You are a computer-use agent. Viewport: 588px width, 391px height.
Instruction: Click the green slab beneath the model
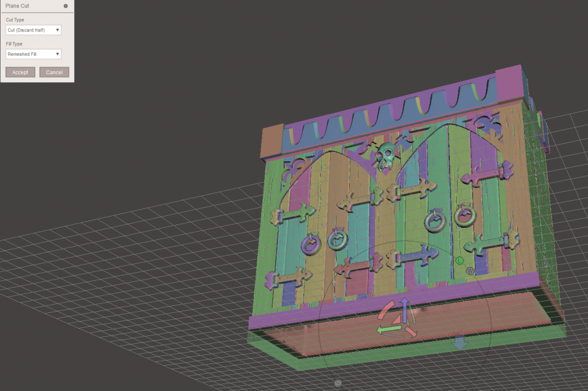point(402,356)
